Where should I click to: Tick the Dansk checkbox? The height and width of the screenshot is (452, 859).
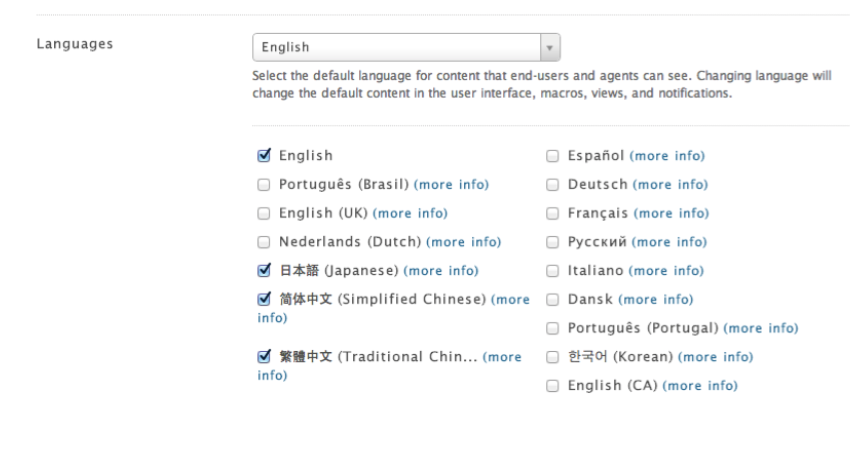coord(552,300)
